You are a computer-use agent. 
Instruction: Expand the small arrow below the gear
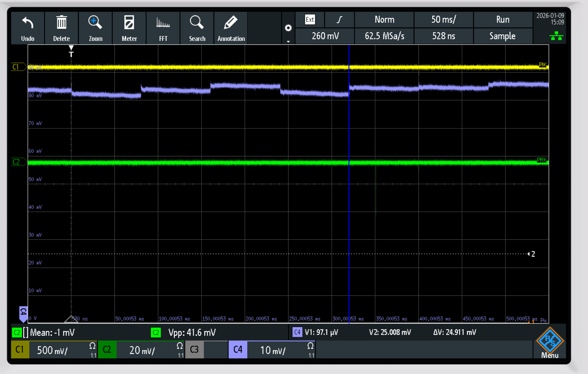point(288,42)
